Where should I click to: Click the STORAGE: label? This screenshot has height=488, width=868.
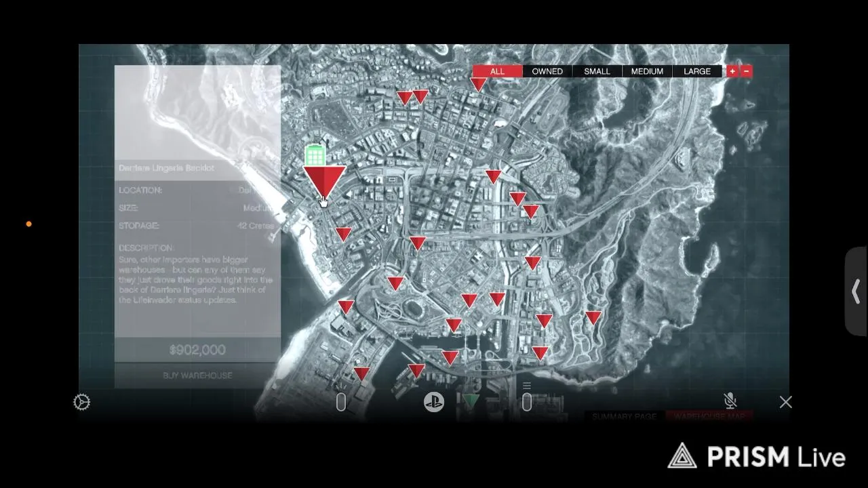point(139,226)
